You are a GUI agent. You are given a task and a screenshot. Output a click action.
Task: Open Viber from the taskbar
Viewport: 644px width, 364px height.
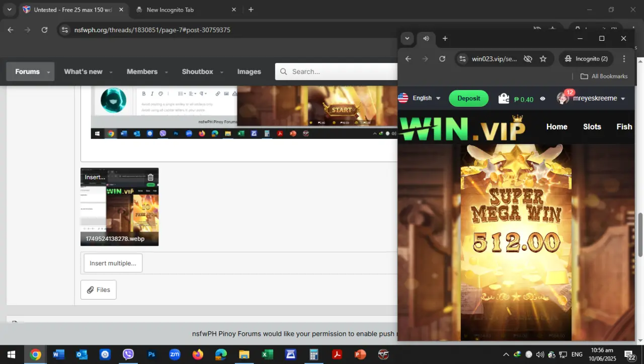(128, 354)
